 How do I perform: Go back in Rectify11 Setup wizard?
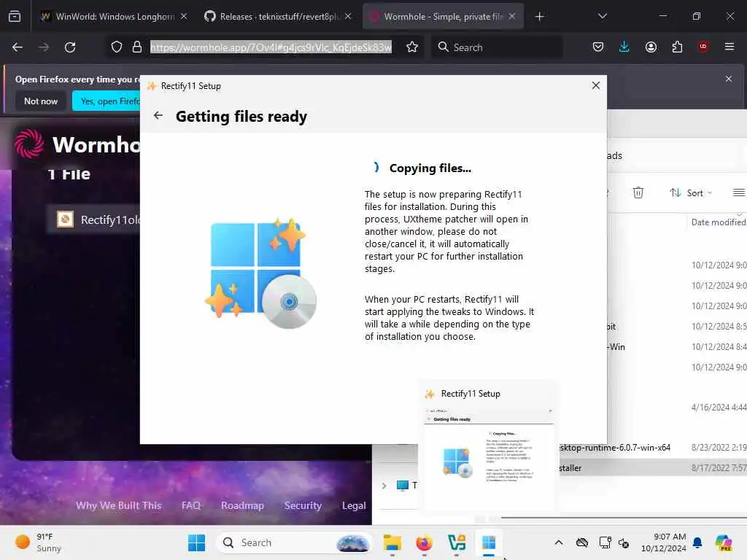tap(158, 116)
